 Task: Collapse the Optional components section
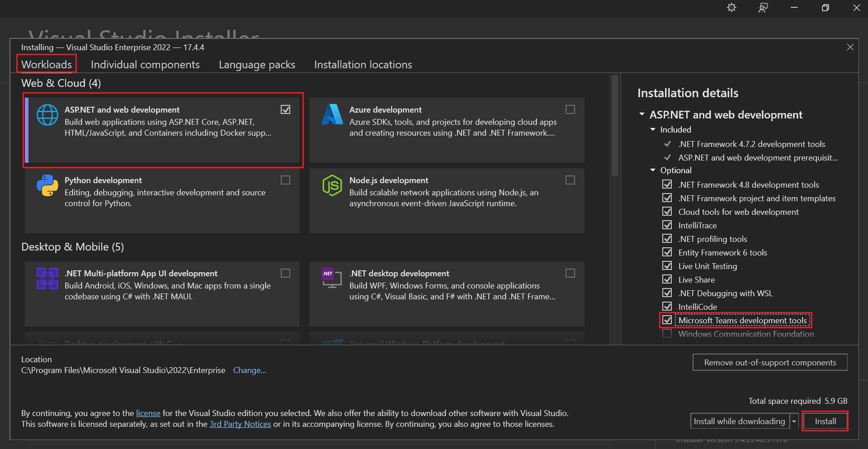click(653, 170)
